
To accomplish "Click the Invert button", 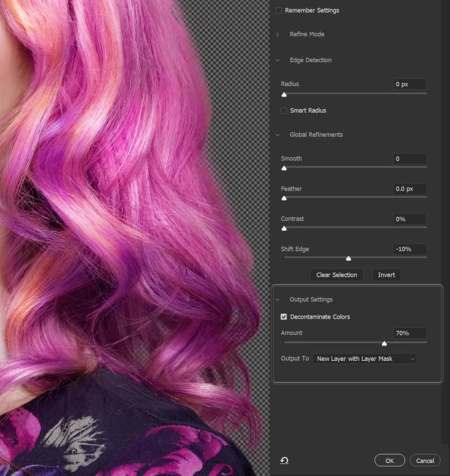I will pos(386,275).
